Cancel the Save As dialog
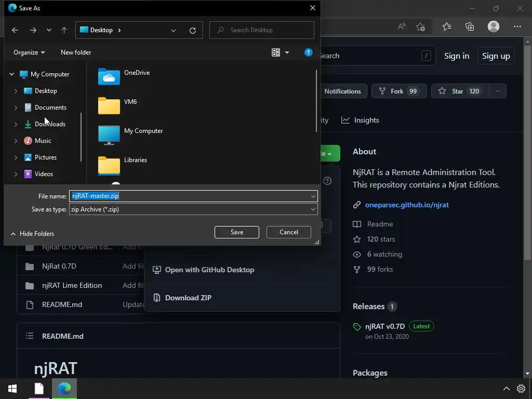This screenshot has height=399, width=532. 289,232
